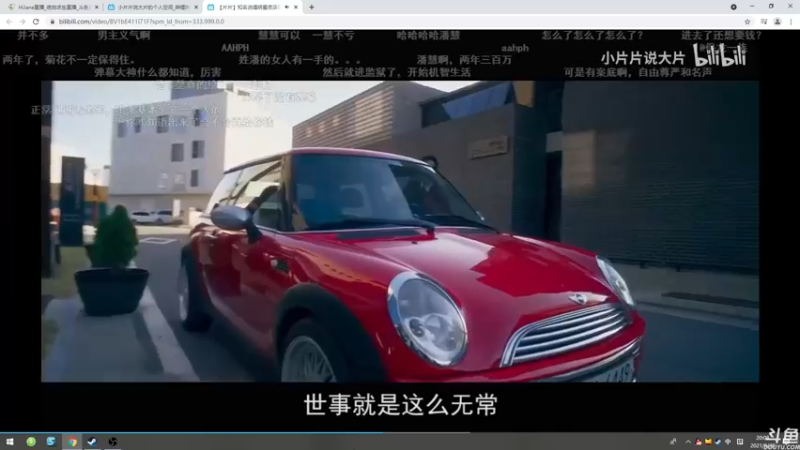Close the active video tab
Viewport: 800px width, 450px height.
(296, 7)
